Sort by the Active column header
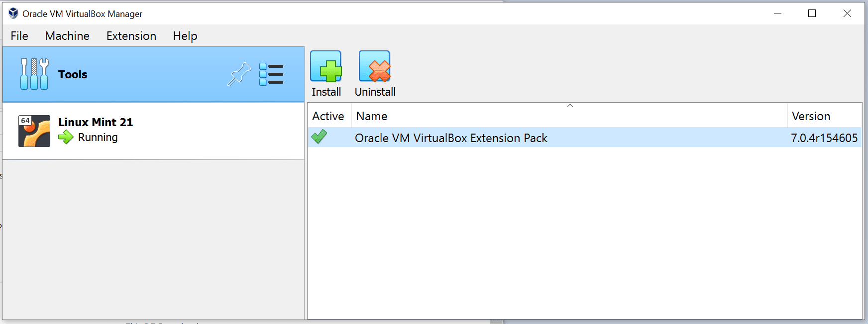 tap(329, 116)
